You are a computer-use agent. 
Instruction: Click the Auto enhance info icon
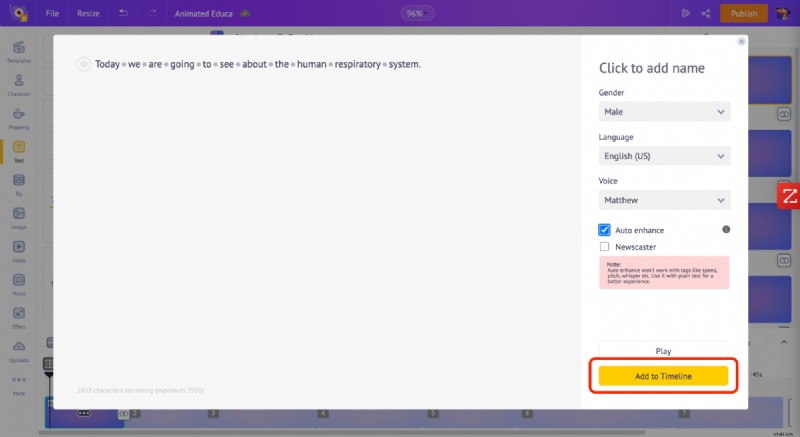(x=726, y=230)
